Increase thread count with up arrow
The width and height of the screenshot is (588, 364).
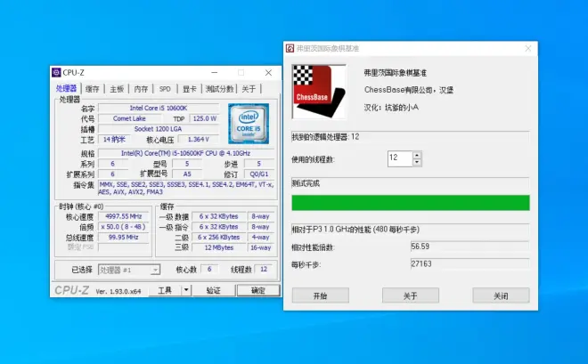[x=417, y=155]
